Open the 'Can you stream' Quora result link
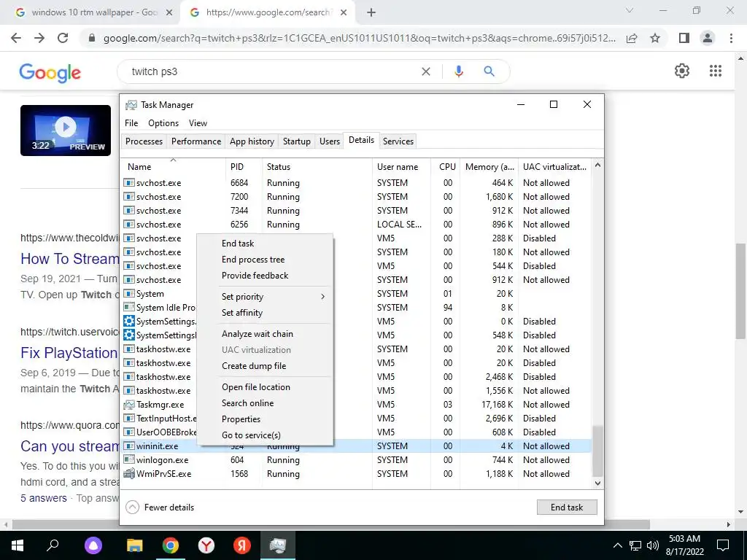 (69, 446)
